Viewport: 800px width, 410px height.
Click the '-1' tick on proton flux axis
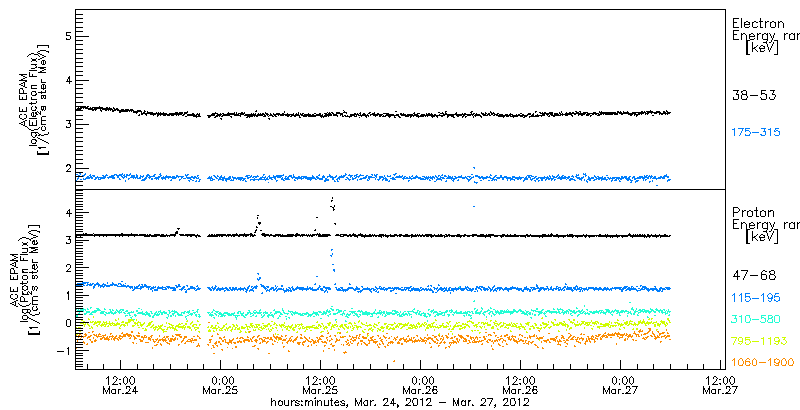63,350
